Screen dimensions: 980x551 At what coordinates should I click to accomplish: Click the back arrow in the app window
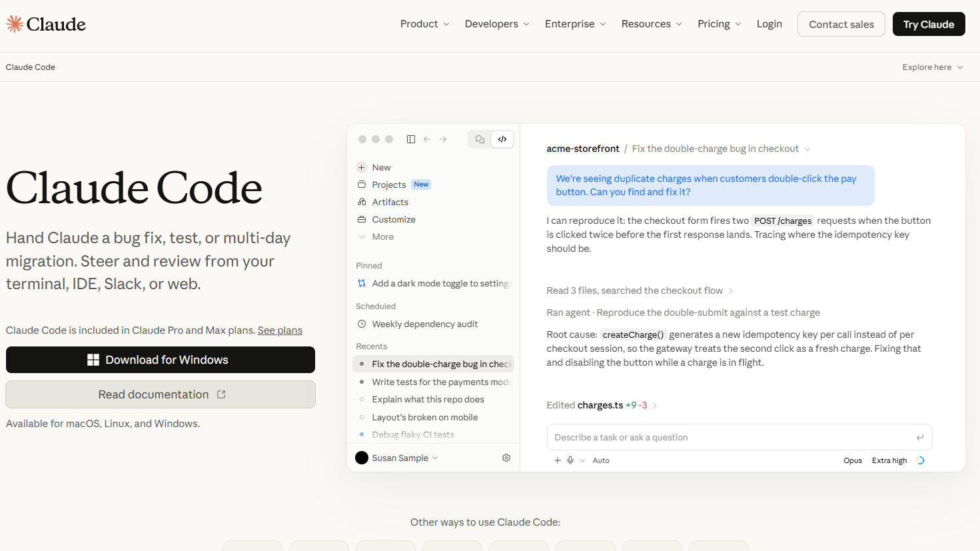coord(427,139)
